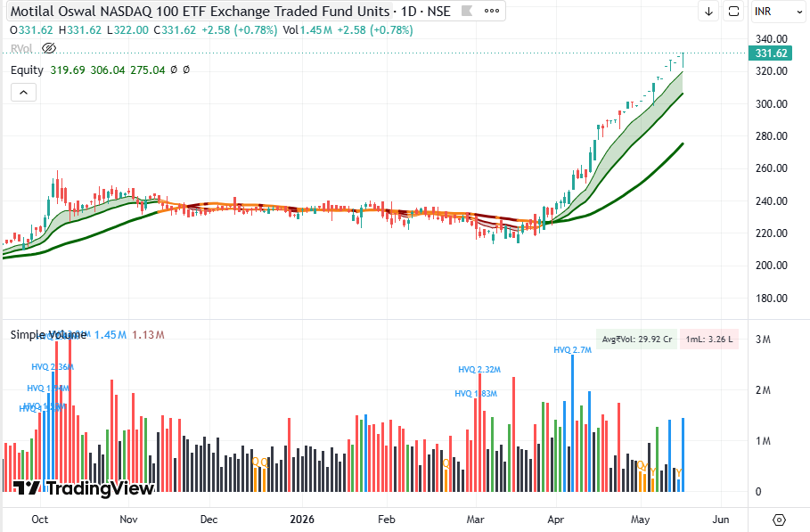Click the open value O331.62
Image resolution: width=810 pixels, height=532 pixels.
click(x=31, y=30)
